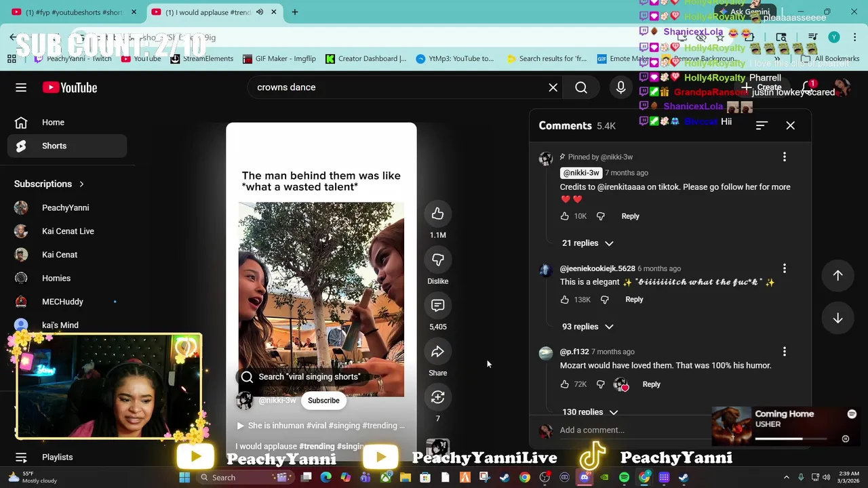Go to previous short with up arrow
868x488 pixels.
click(x=837, y=275)
